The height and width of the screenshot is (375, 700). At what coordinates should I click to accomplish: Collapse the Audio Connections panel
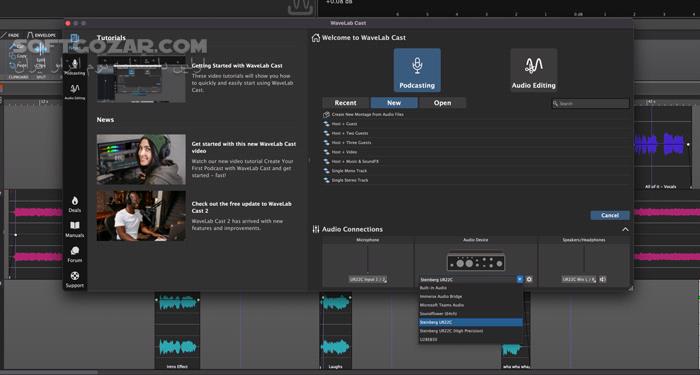click(x=625, y=229)
